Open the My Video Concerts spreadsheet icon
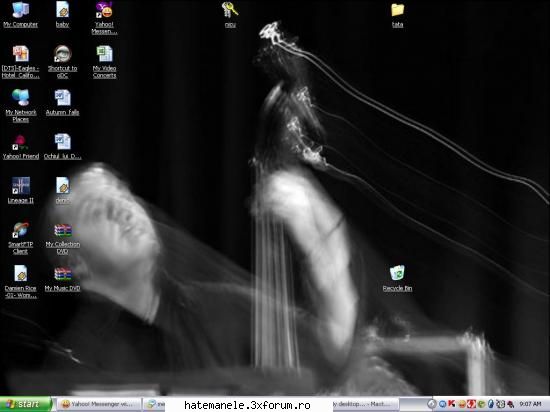550x412 pixels. click(104, 62)
